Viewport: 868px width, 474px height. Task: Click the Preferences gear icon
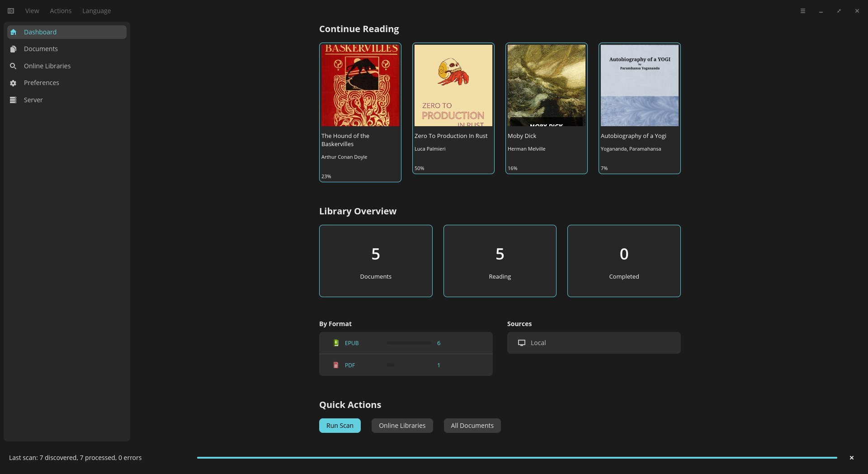(x=13, y=83)
